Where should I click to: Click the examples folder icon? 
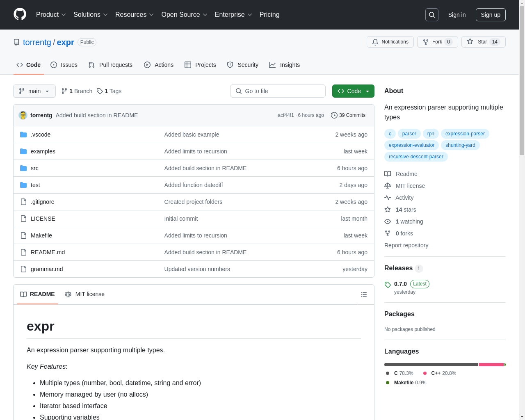point(23,151)
